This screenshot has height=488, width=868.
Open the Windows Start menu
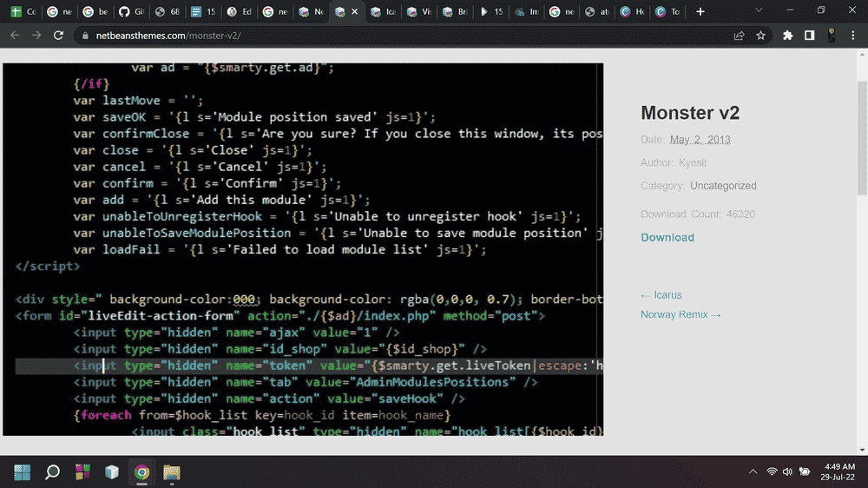pos(23,472)
